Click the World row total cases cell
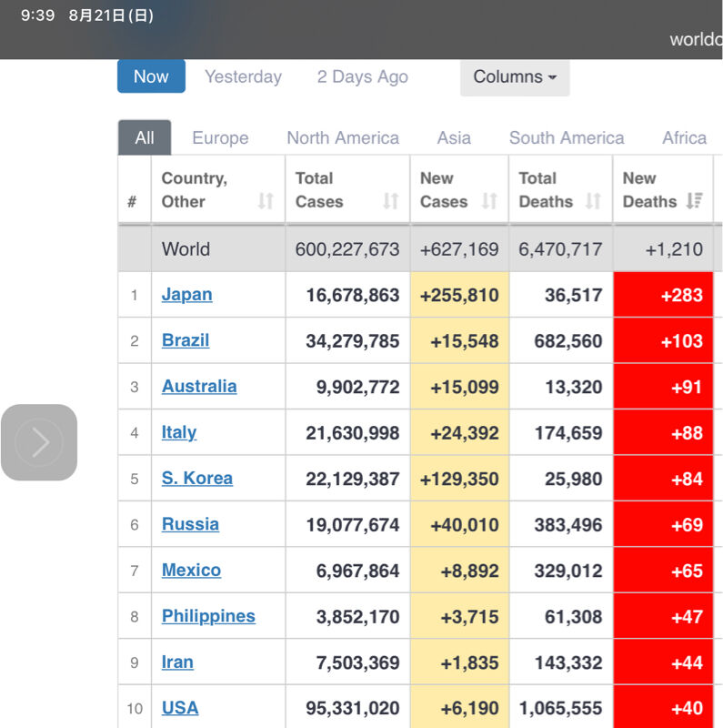 (347, 249)
